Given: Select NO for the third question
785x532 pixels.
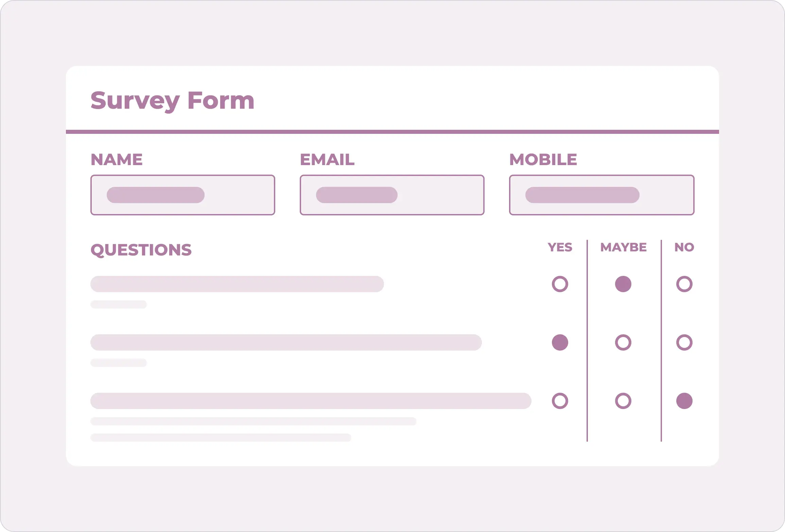Looking at the screenshot, I should pos(684,401).
